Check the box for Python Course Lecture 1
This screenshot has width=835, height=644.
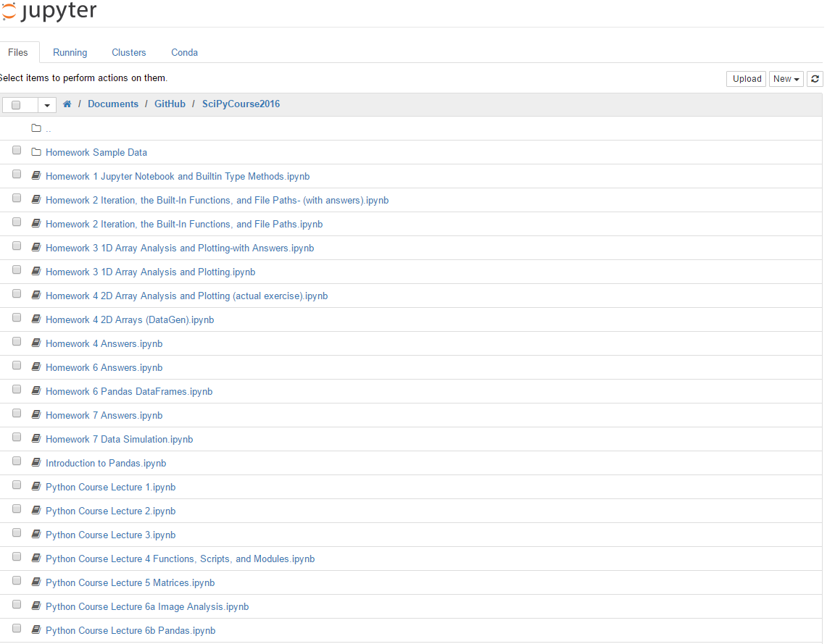click(17, 485)
